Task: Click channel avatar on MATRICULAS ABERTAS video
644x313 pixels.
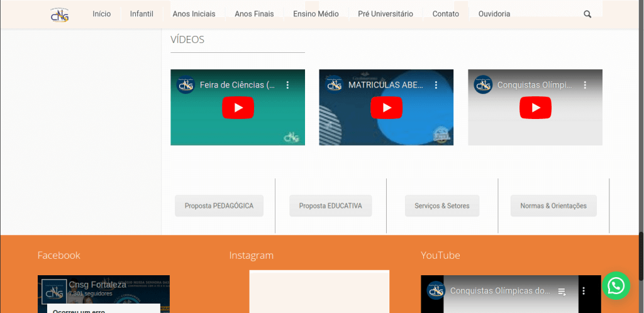Action: (334, 85)
